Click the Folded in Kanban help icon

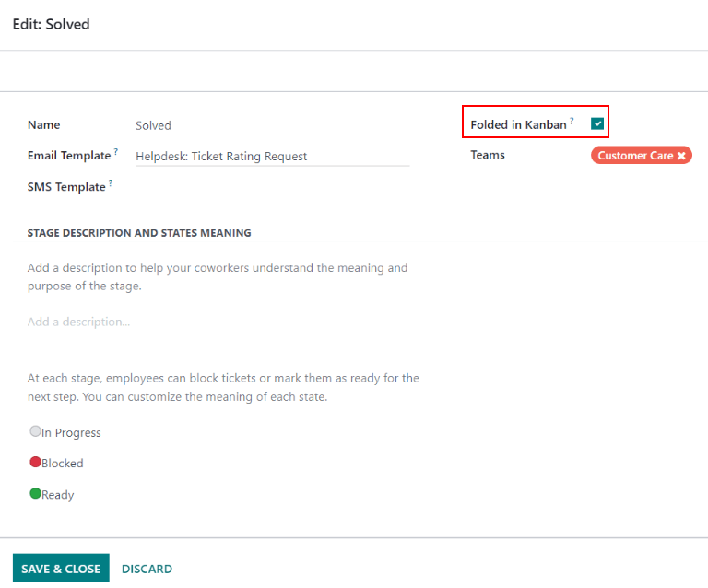[572, 121]
